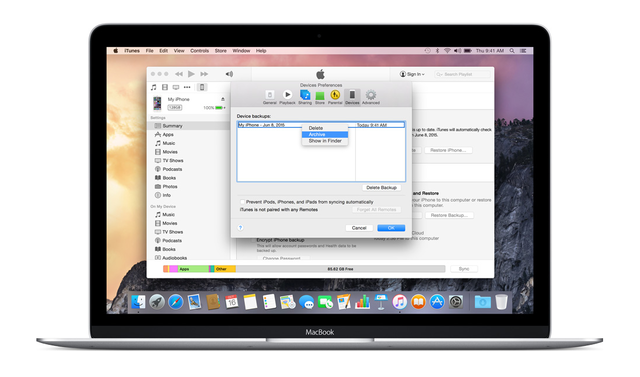Open the Playback preferences tab icon
This screenshot has width=640, height=377.
(287, 95)
